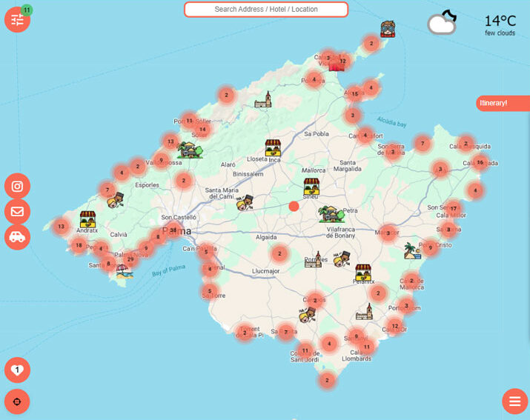Select the village houses icon near Petra
Image resolution: width=530 pixels, height=420 pixels.
[x=331, y=214]
